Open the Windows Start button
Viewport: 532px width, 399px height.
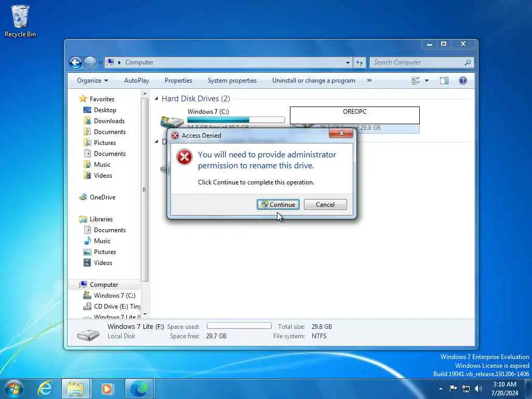tap(14, 389)
